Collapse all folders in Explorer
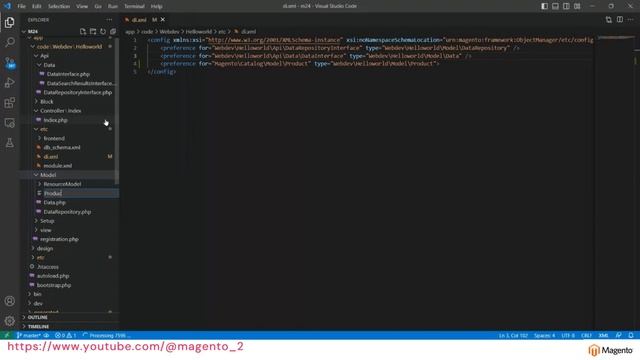Image resolution: width=640 pixels, height=360 pixels. (113, 31)
